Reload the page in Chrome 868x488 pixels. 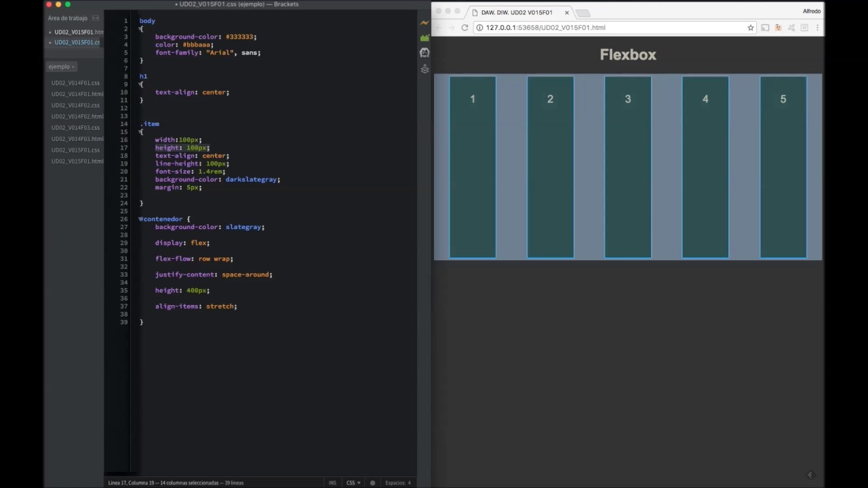coord(465,28)
